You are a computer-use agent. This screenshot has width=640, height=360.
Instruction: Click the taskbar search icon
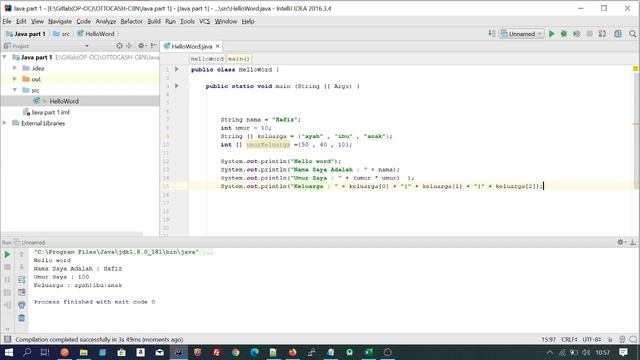coord(27,352)
